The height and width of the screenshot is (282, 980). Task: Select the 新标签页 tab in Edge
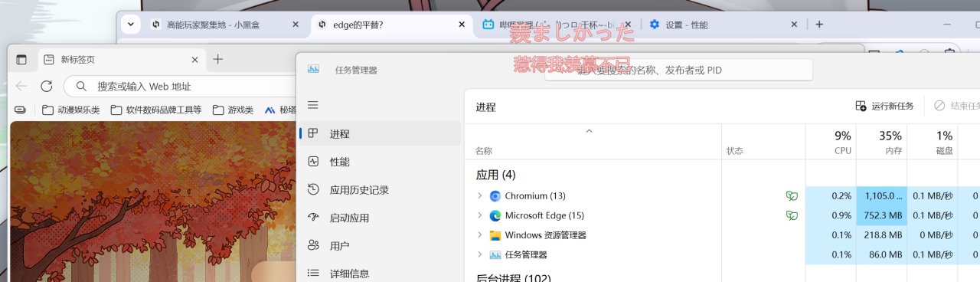(x=121, y=59)
